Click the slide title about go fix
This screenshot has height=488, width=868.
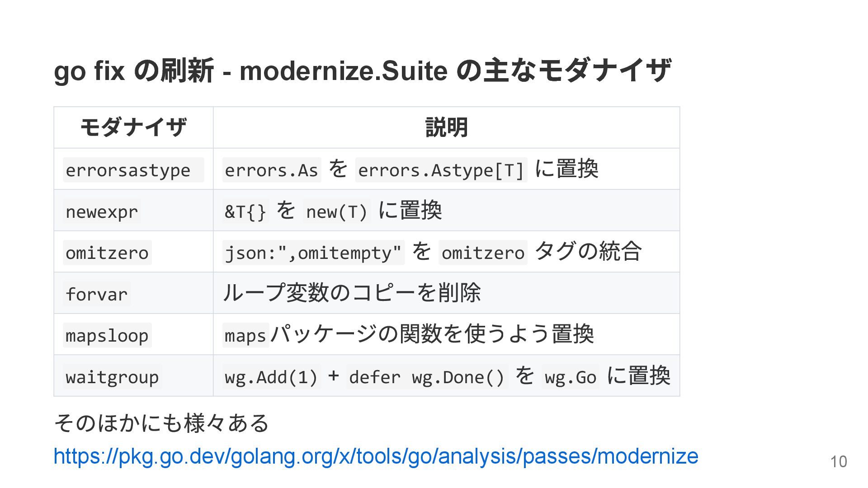(x=362, y=71)
